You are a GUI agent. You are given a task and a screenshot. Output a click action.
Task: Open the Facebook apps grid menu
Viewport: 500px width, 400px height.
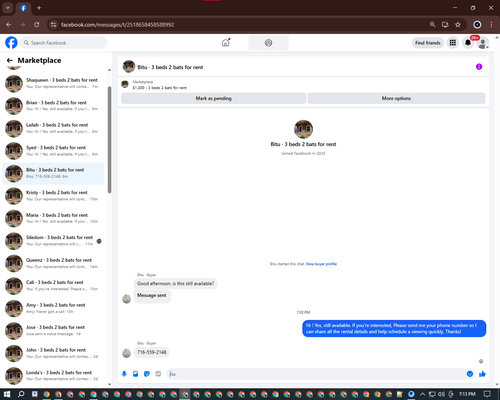click(x=453, y=43)
